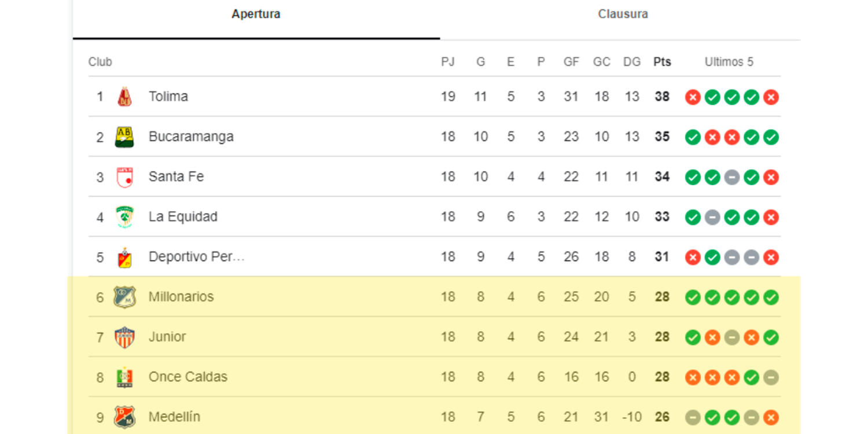Click the La Equidad crest icon

pyautogui.click(x=124, y=217)
